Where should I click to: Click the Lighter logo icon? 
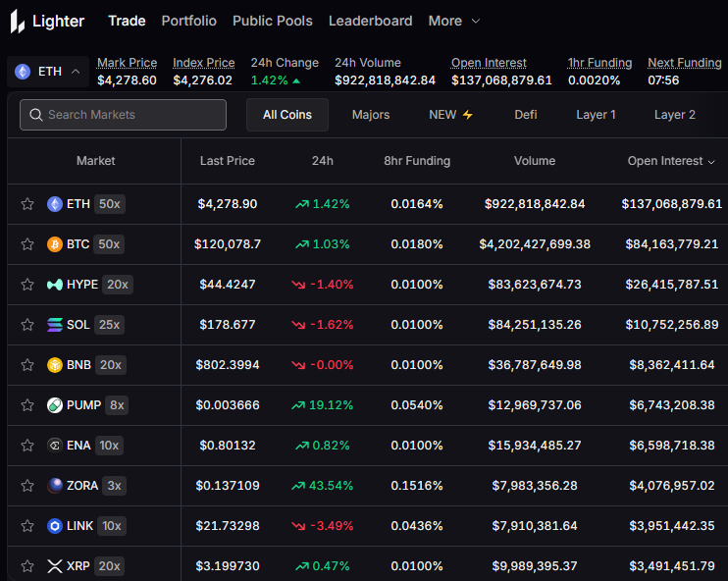[x=18, y=22]
